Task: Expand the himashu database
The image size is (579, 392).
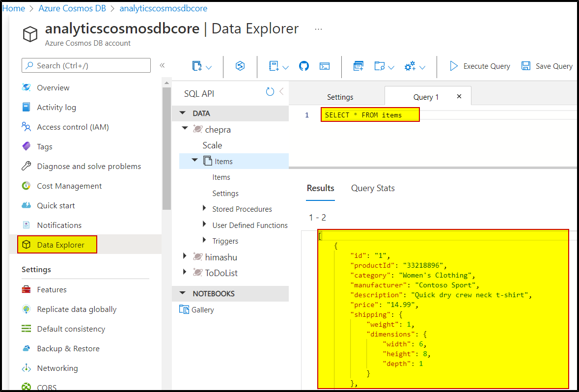Action: [x=185, y=255]
